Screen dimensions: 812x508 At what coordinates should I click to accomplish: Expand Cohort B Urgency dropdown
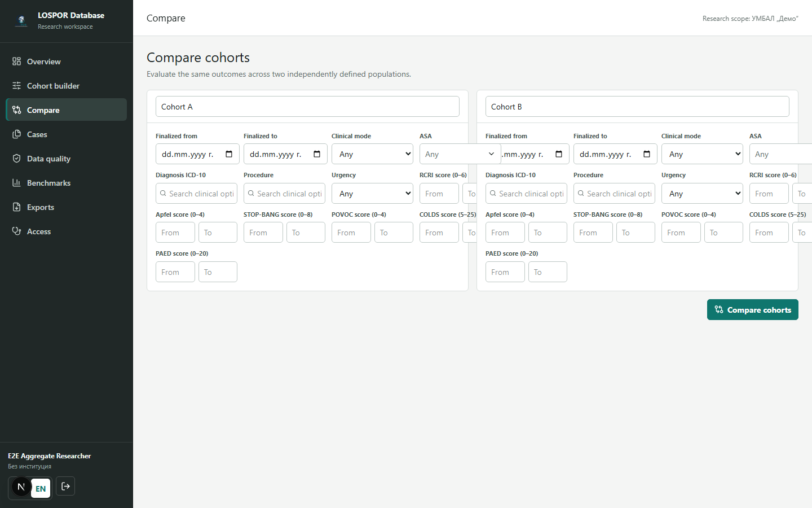[702, 194]
